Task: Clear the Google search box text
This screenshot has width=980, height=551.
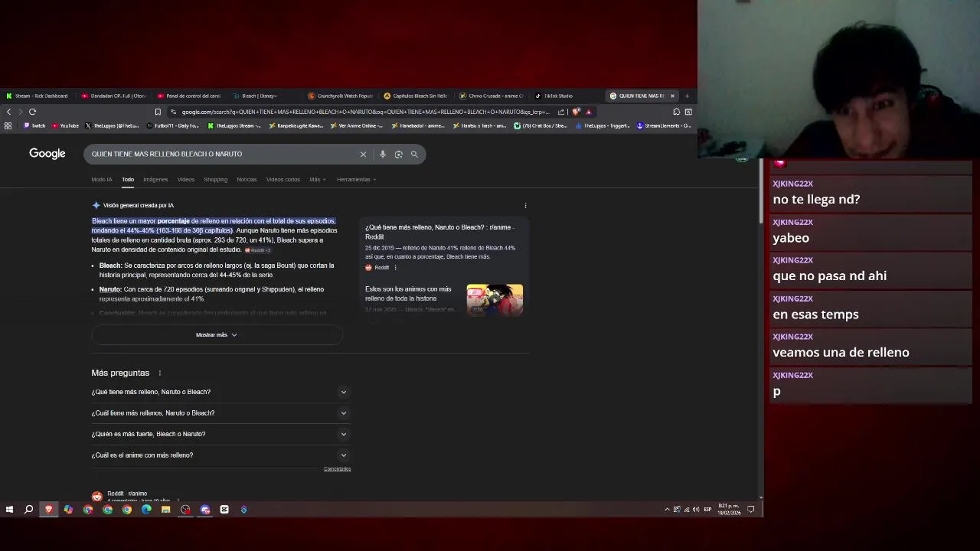Action: tap(363, 154)
